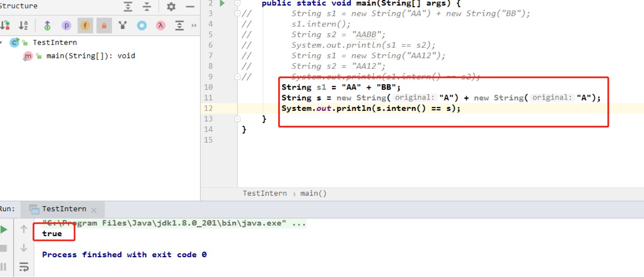This screenshot has height=277, width=644.
Task: Click the run gutter arrow at line 2
Action: point(222,3)
